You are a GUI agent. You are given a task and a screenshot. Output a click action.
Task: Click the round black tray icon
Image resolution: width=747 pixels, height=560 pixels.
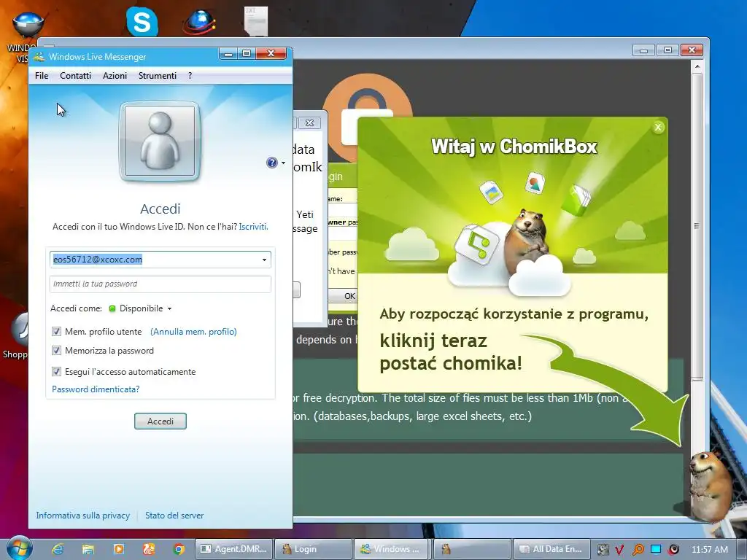coord(673,550)
